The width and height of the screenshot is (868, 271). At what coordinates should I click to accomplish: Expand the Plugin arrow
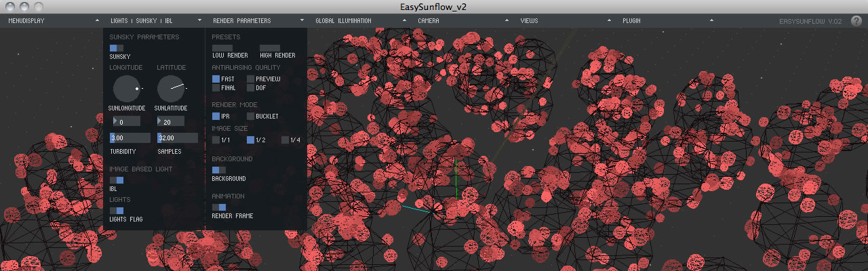coord(711,21)
